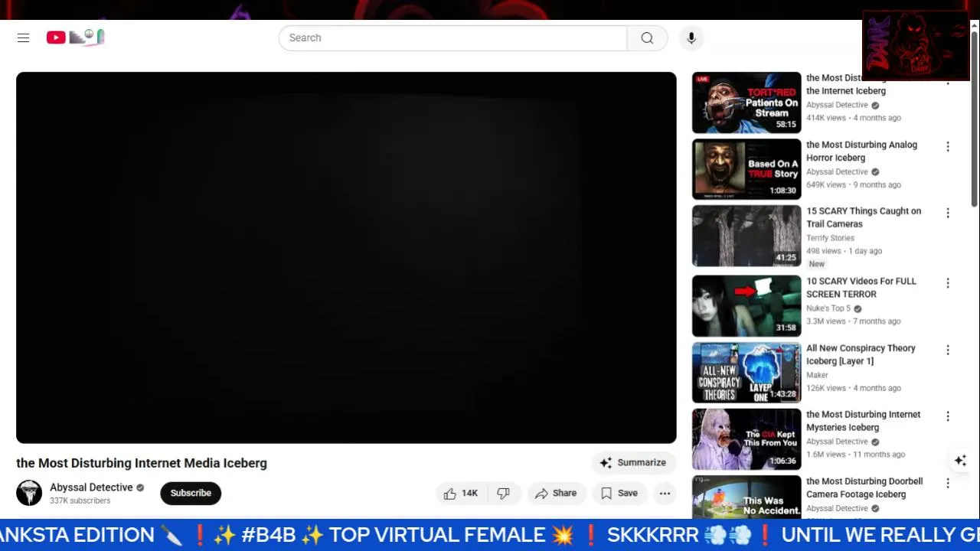Open Abyssal Detective channel avatar
Image resolution: width=980 pixels, height=551 pixels.
pos(29,493)
